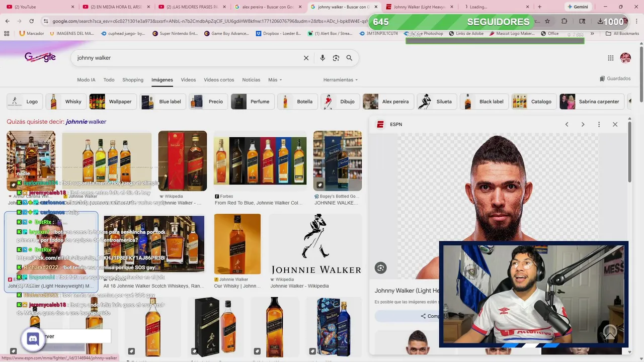The image size is (644, 362).
Task: Filter images by the Whisky chip
Action: [65, 102]
